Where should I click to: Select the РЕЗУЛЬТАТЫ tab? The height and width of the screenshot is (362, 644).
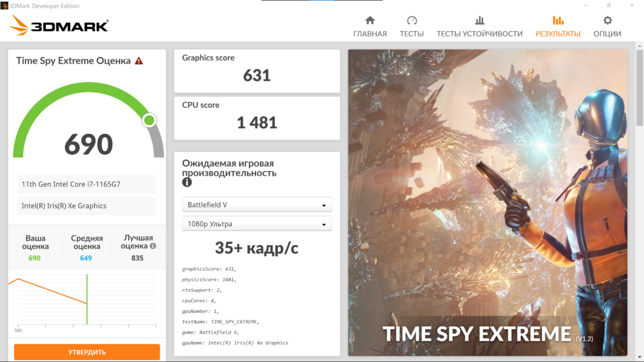click(558, 34)
